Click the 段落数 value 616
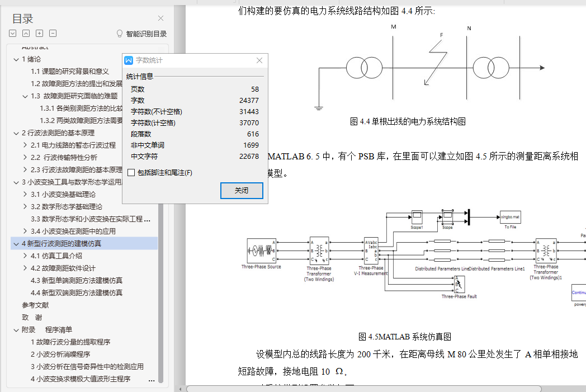The image size is (586, 392). pos(253,134)
